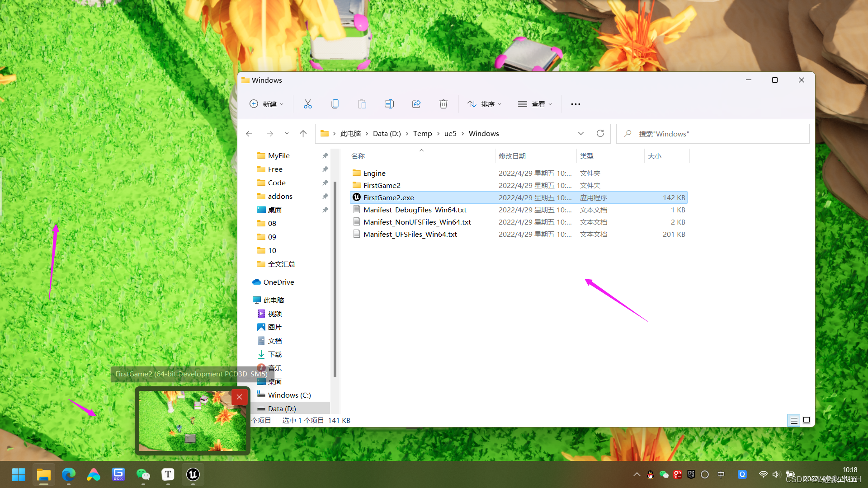Screen dimensions: 868x488
Task: Open the 全文汇总 folder in sidebar
Action: tap(281, 264)
